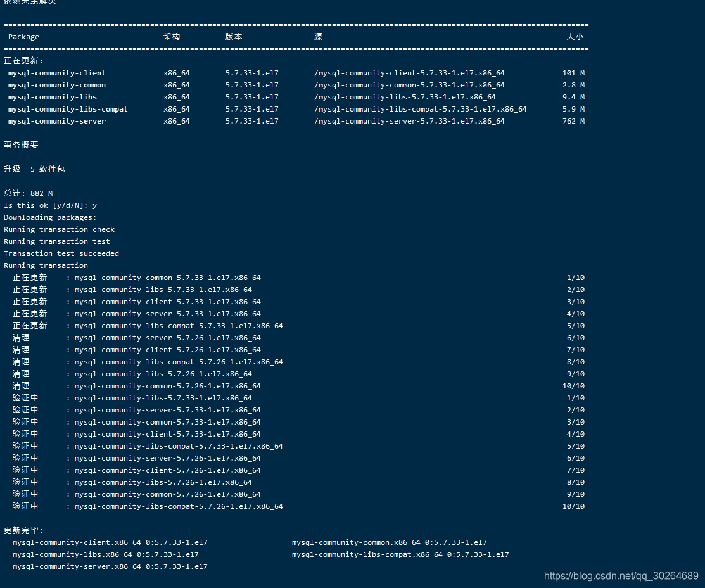
Task: Select the "762 M" size value
Action: coord(573,121)
